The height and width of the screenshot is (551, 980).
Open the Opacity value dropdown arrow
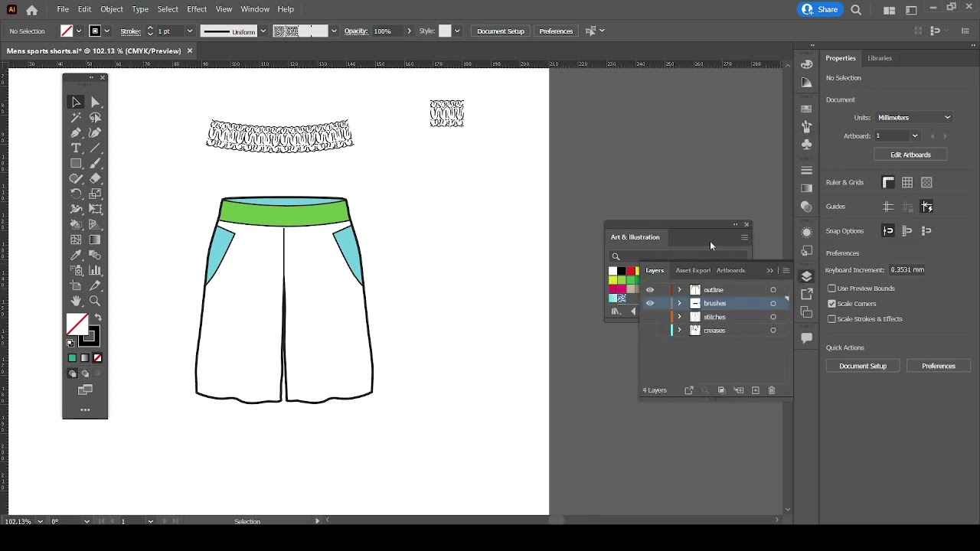pyautogui.click(x=410, y=31)
